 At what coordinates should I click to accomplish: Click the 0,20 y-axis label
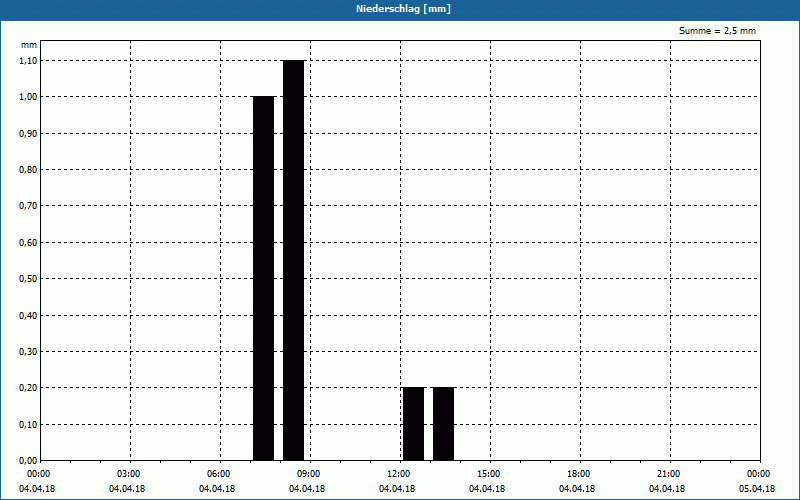point(28,388)
